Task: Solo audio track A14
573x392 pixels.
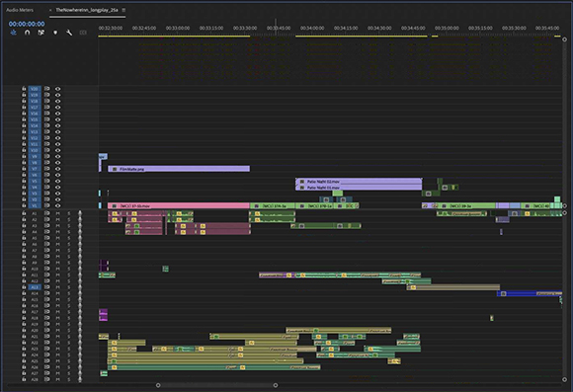Action: point(69,293)
